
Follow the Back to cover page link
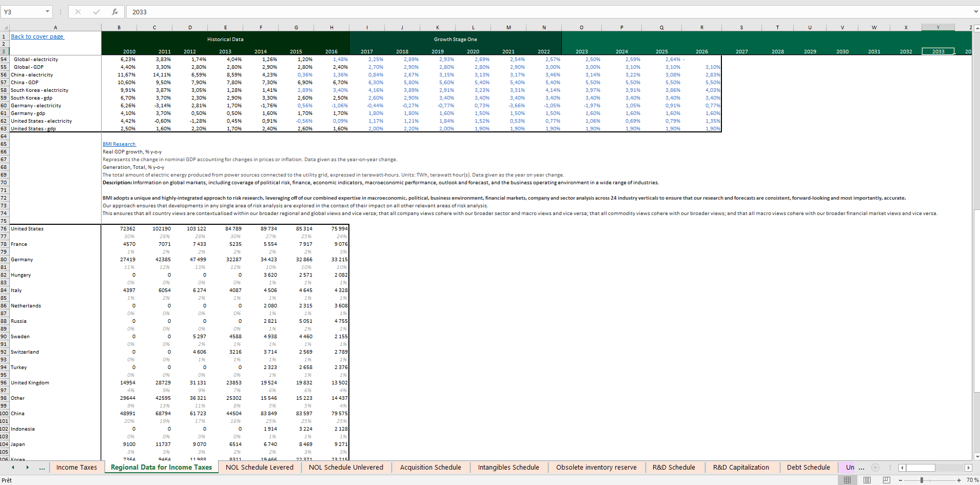[x=37, y=36]
